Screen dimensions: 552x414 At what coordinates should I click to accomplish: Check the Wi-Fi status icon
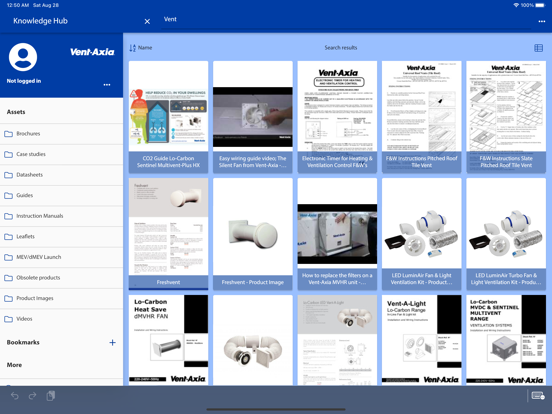pyautogui.click(x=516, y=5)
